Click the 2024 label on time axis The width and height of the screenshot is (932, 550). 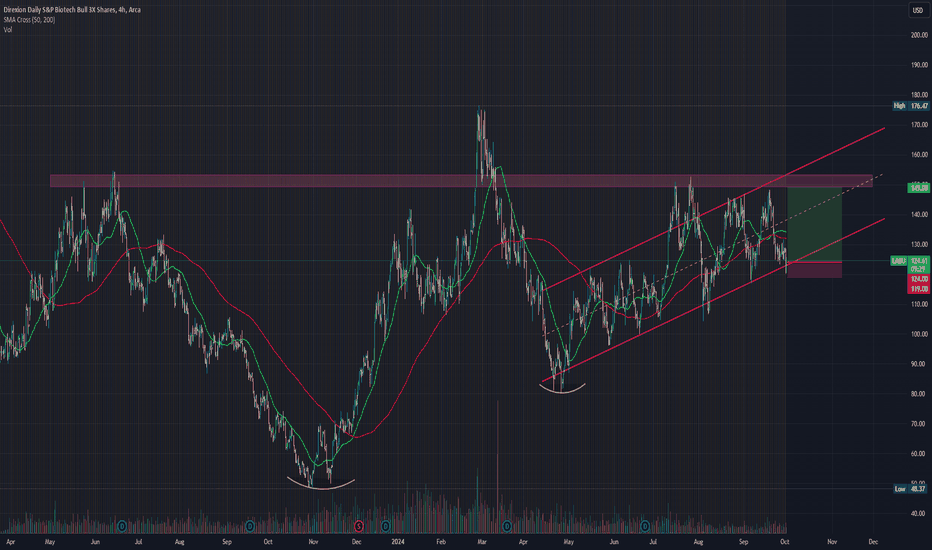(398, 542)
